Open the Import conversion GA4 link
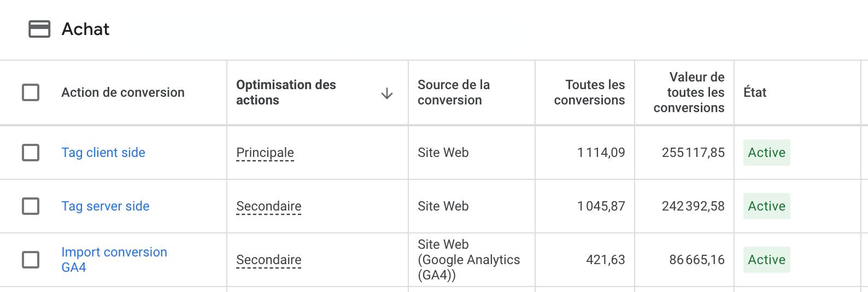 (114, 260)
